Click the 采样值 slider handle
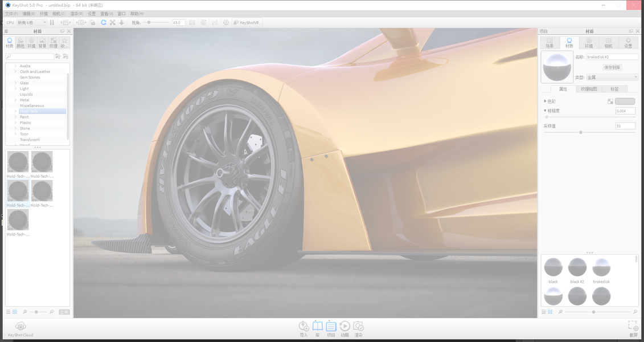 click(581, 132)
